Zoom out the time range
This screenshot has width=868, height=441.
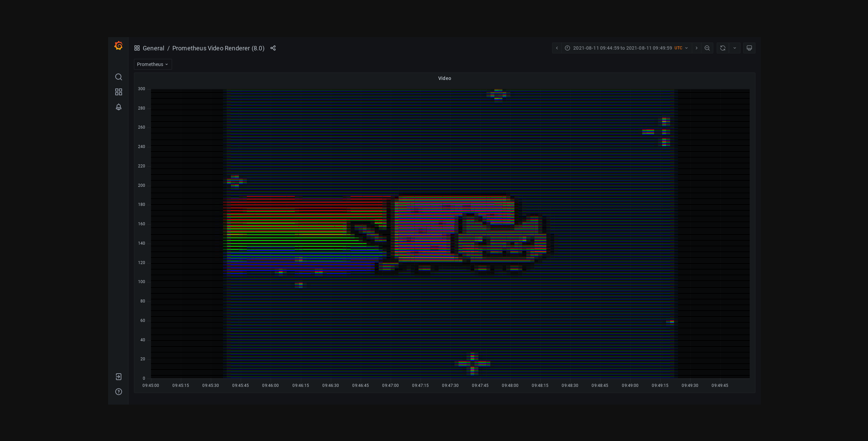point(707,48)
